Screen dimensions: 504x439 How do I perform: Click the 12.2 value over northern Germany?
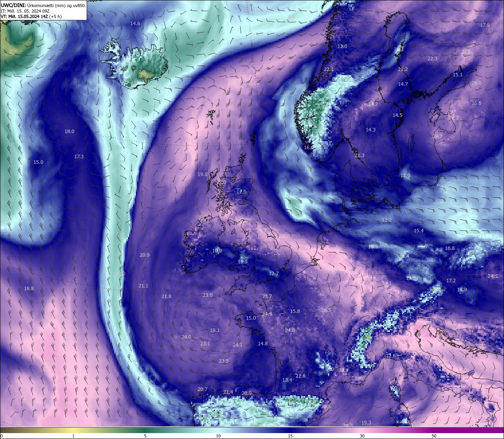pos(387,220)
